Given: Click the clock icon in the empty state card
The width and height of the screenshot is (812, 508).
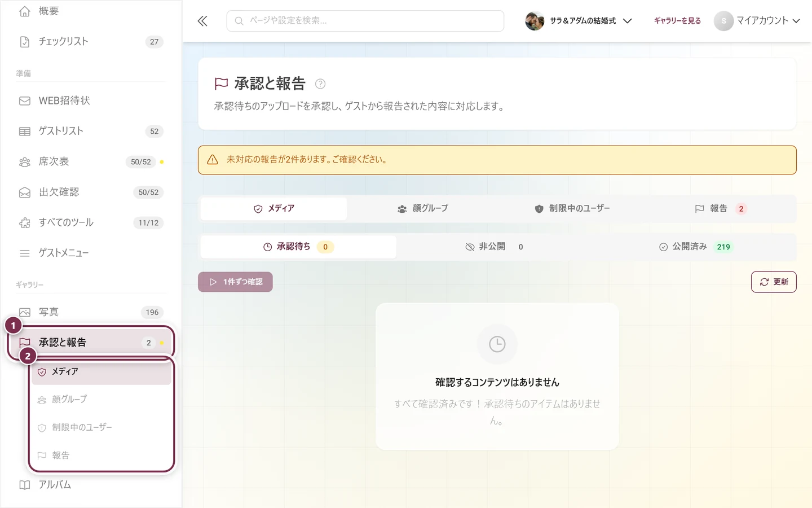Looking at the screenshot, I should coord(497,344).
